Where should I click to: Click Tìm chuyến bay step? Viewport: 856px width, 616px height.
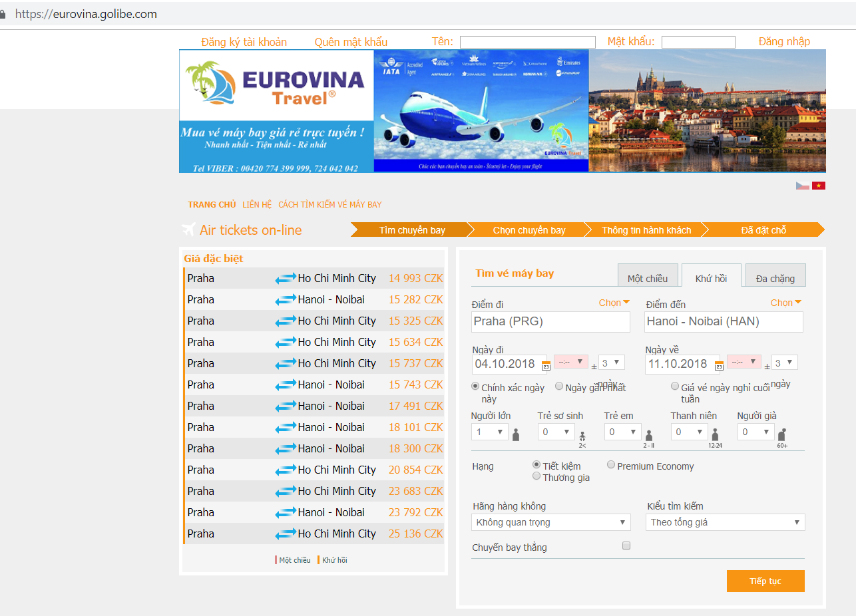pyautogui.click(x=412, y=230)
